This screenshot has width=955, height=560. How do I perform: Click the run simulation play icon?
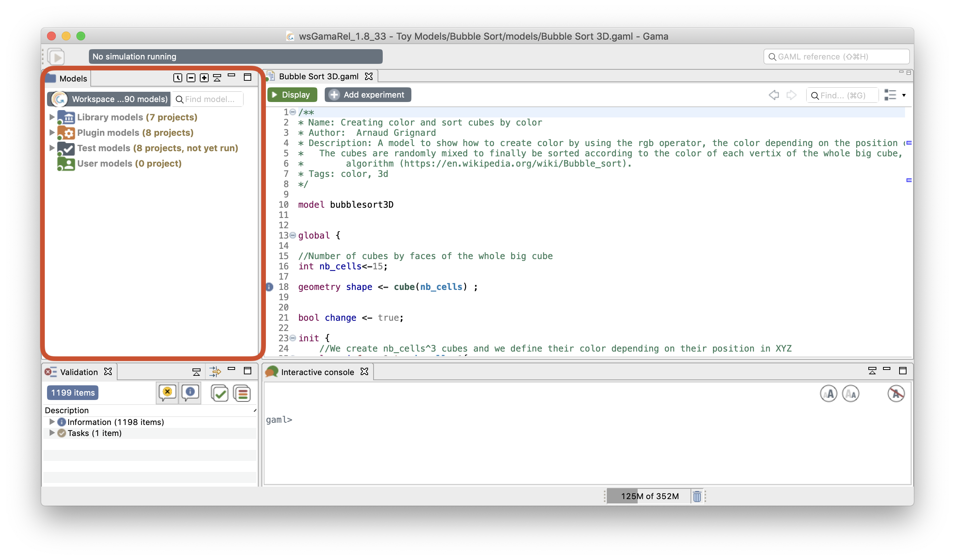(58, 56)
